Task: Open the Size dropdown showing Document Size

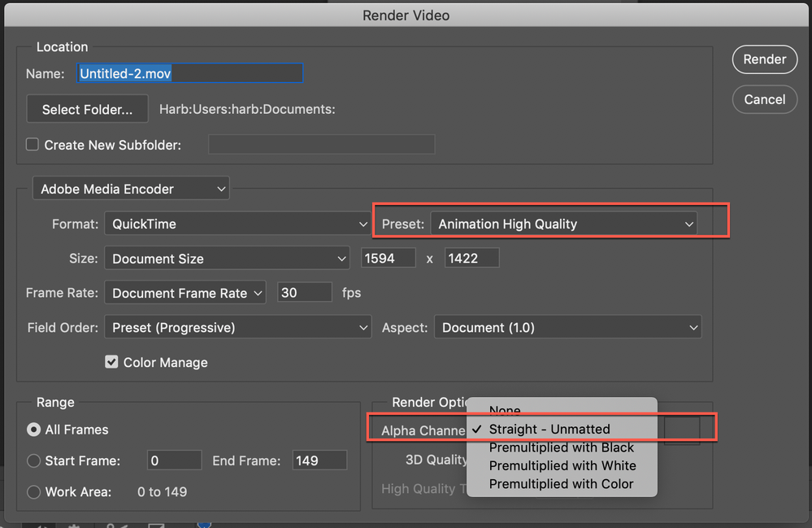Action: coord(227,259)
